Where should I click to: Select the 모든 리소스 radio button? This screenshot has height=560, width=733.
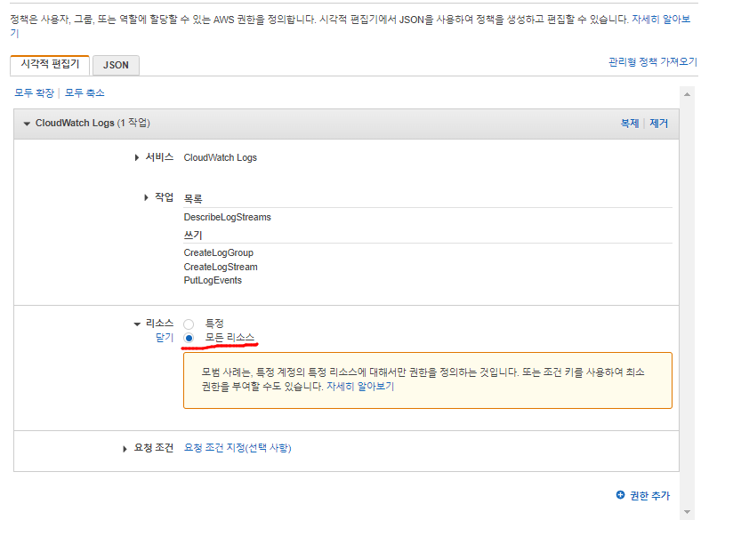click(x=189, y=338)
